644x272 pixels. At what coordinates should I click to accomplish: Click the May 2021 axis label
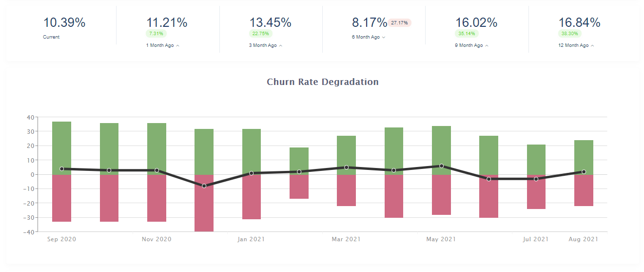[x=441, y=239]
